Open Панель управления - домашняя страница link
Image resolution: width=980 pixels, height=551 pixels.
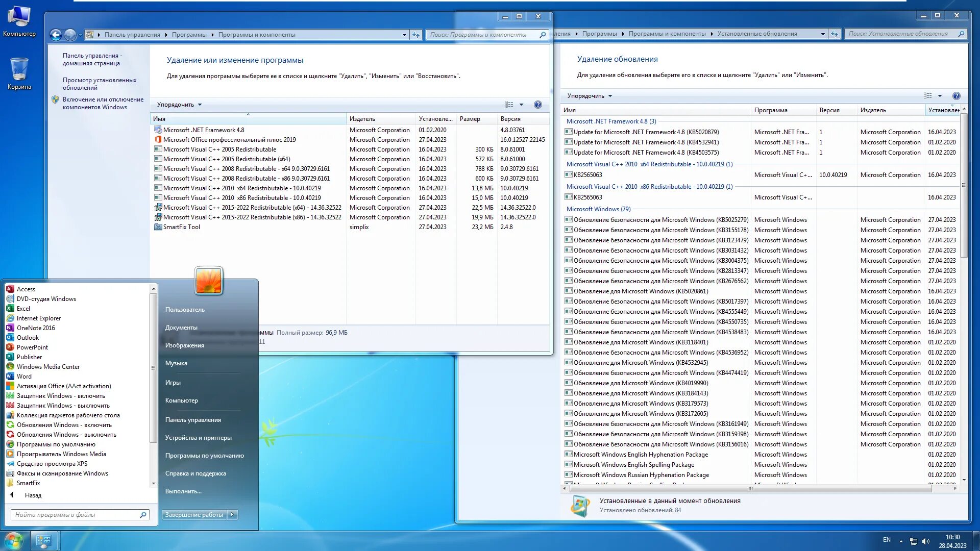click(92, 59)
